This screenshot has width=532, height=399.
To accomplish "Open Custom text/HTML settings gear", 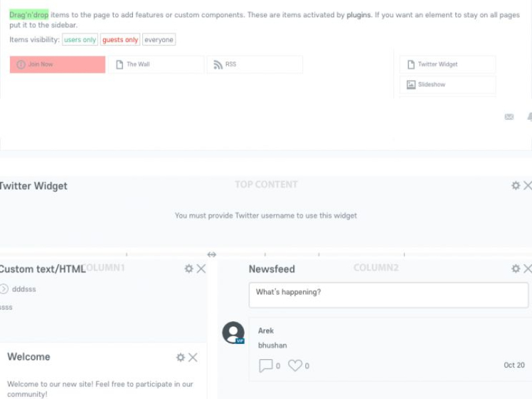I will (x=189, y=269).
